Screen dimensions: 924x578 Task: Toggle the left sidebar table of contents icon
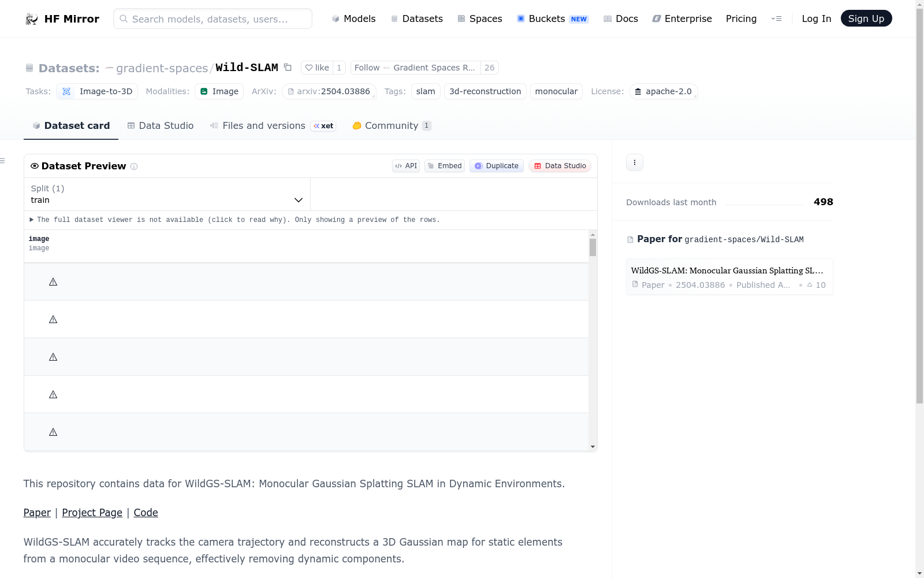click(x=3, y=161)
